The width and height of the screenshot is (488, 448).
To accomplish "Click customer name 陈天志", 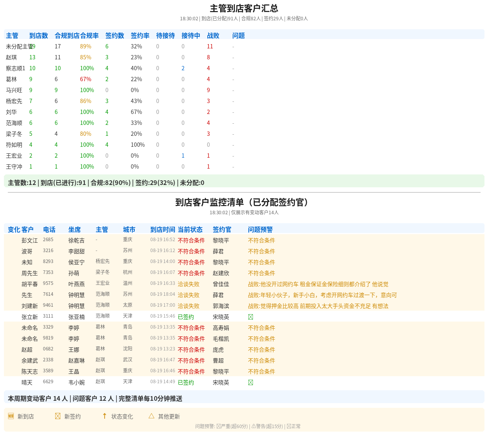I will [30, 372].
